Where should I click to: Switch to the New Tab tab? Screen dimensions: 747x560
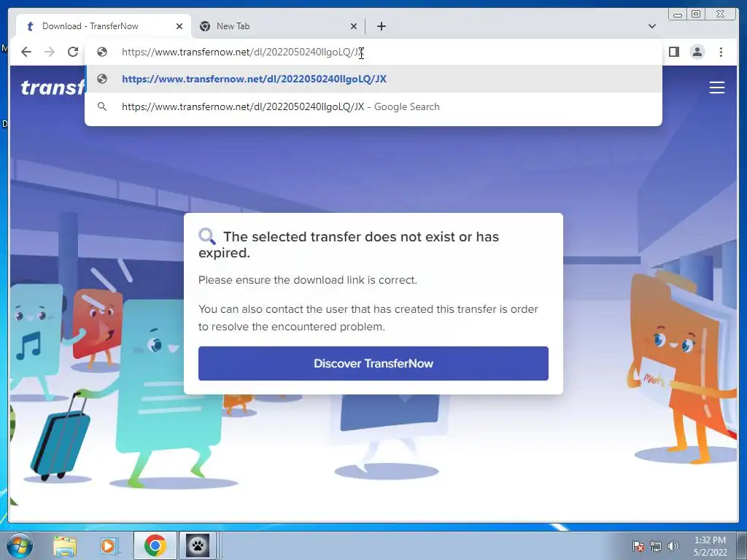[279, 26]
